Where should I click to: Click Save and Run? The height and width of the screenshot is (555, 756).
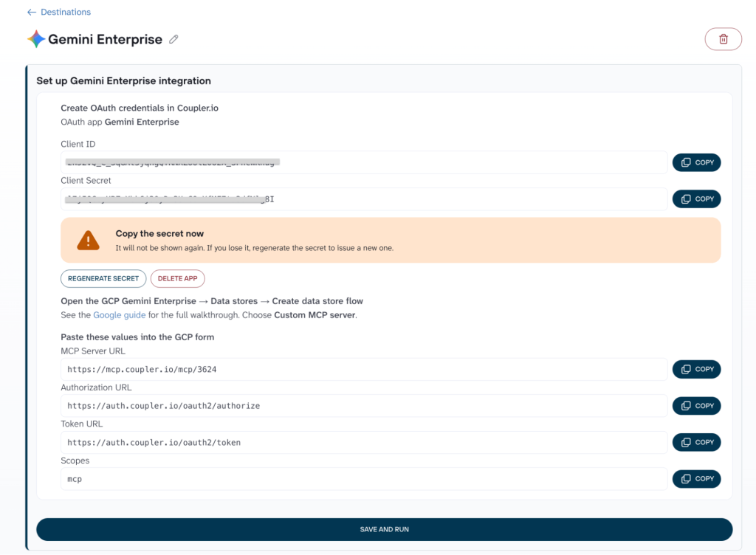384,529
